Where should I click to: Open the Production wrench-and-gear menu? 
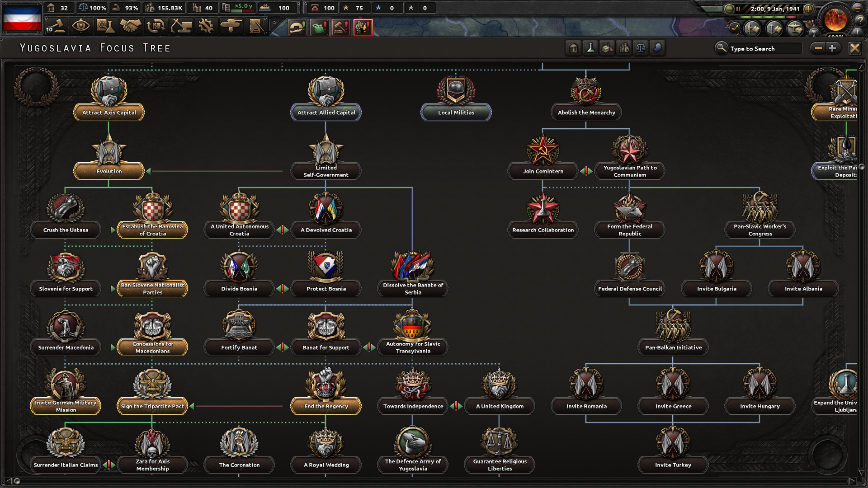[206, 26]
